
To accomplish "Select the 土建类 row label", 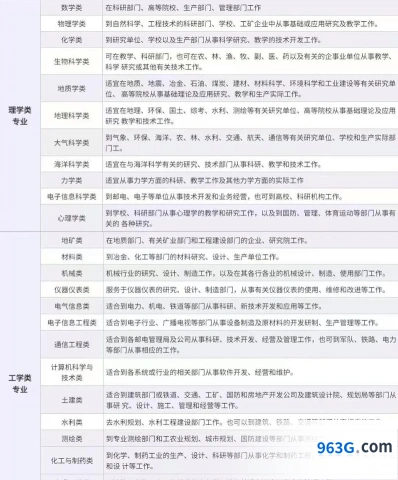I will click(x=72, y=400).
